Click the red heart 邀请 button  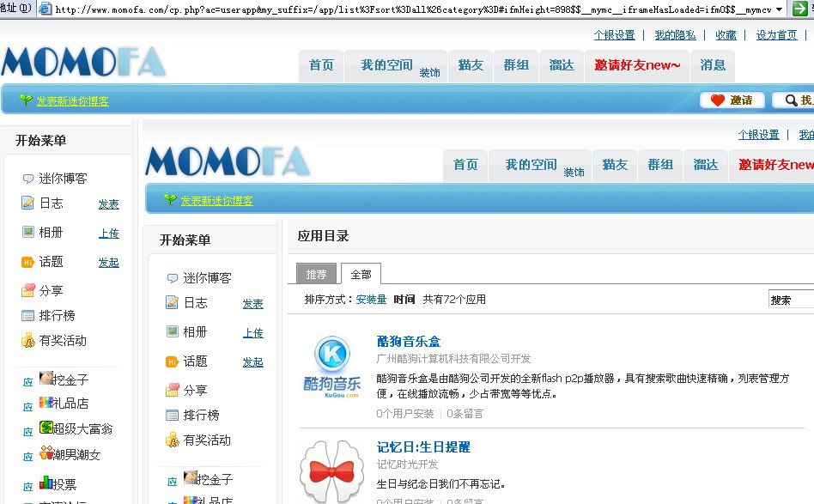732,100
